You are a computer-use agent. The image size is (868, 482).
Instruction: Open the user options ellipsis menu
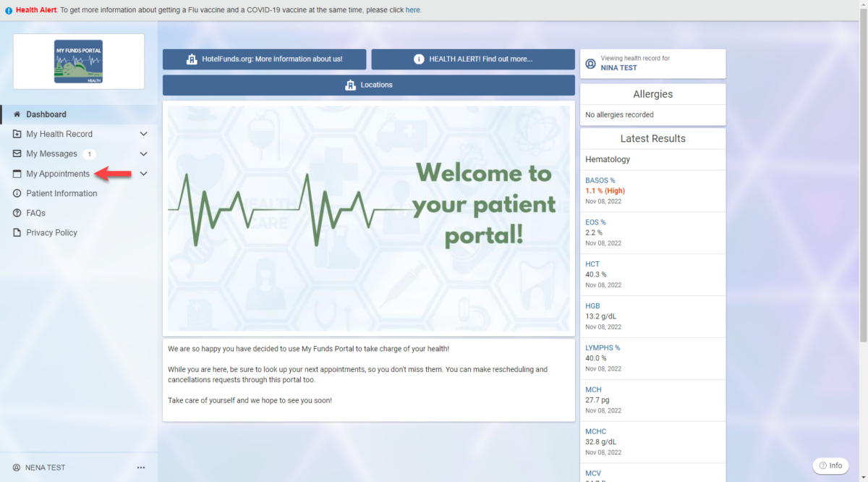(141, 468)
